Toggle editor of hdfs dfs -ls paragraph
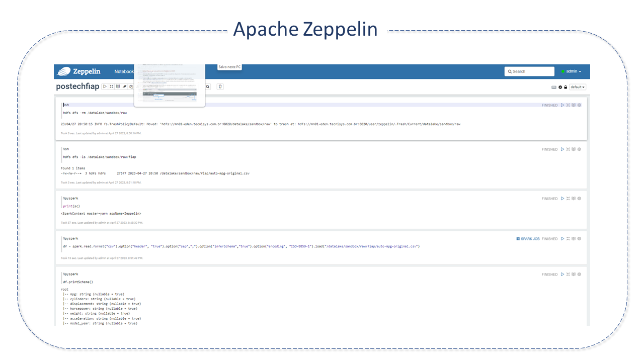The height and width of the screenshot is (362, 644). (568, 149)
